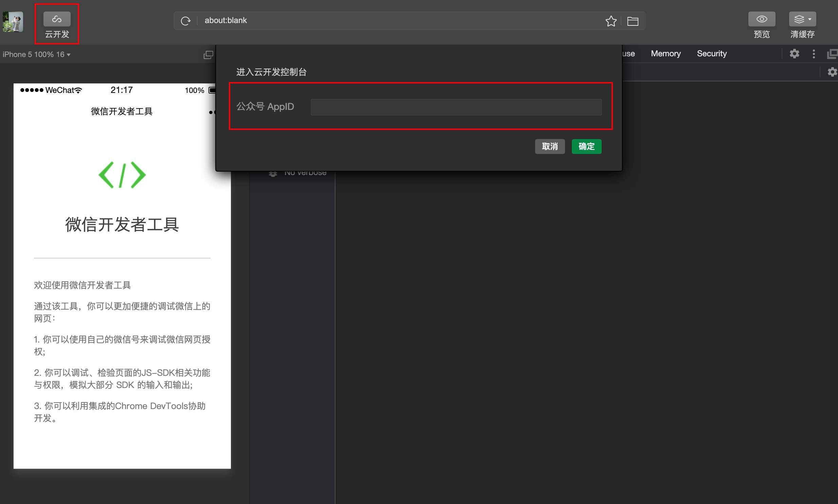Detach the simulator with the window icon
This screenshot has height=504, width=838.
coord(208,55)
